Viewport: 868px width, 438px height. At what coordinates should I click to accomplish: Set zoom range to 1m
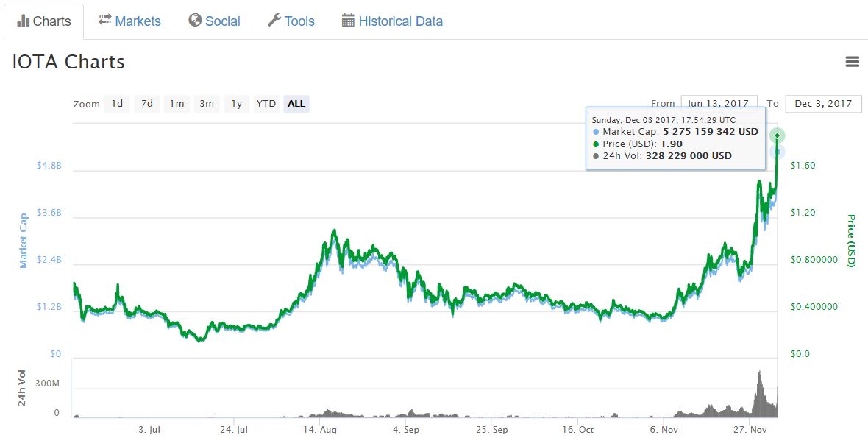[x=177, y=104]
